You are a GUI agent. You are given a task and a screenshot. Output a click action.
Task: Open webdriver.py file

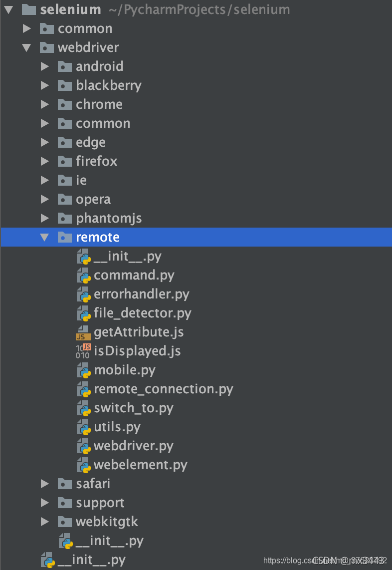click(134, 446)
